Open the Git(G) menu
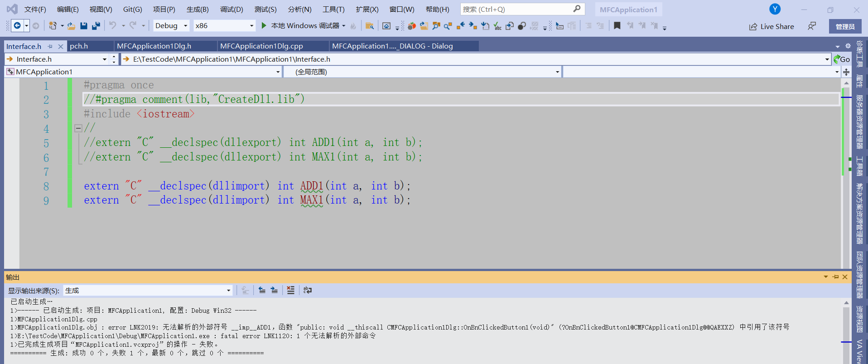Screen dimensions: 868x364 click(x=132, y=9)
